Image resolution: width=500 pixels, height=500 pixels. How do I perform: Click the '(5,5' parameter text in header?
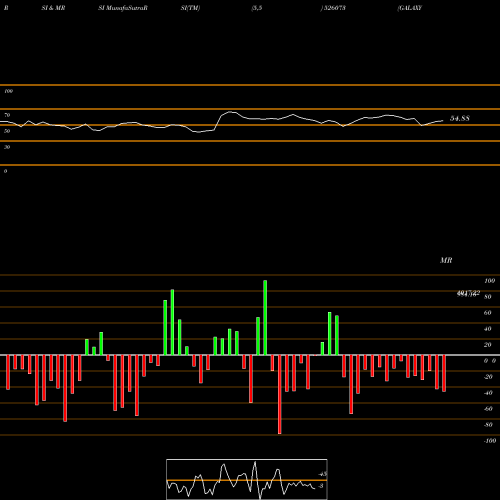coord(257,8)
